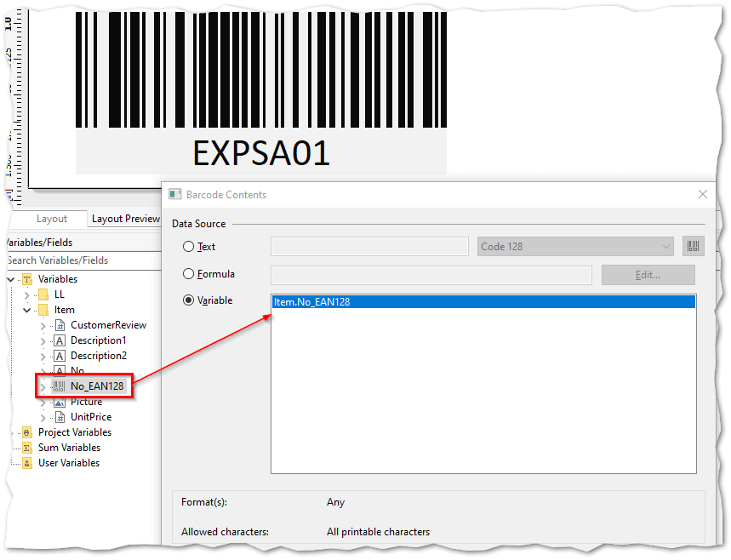Image resolution: width=731 pixels, height=560 pixels.
Task: Switch to the Layout Preview tab
Action: [x=124, y=219]
